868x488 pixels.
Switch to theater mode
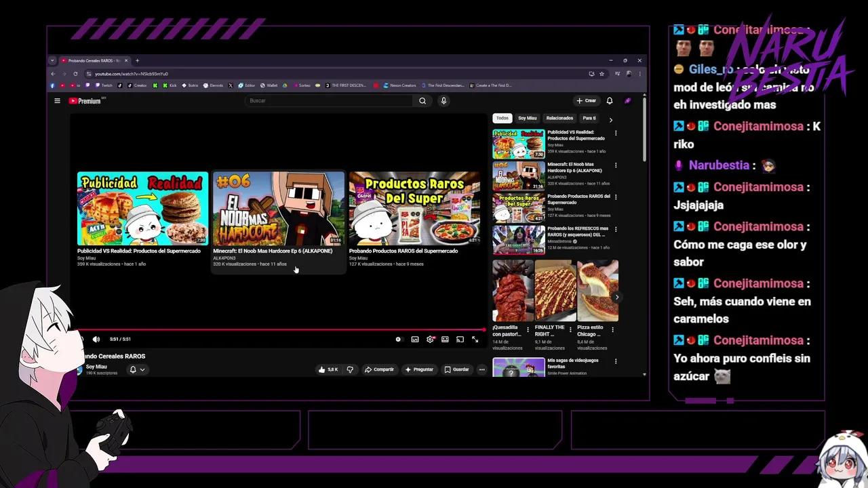click(445, 339)
